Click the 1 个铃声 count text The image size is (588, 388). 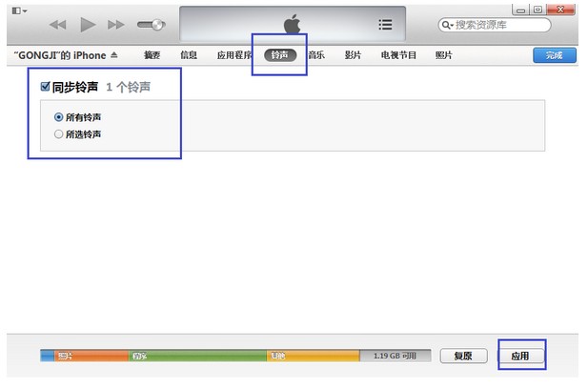(x=129, y=87)
